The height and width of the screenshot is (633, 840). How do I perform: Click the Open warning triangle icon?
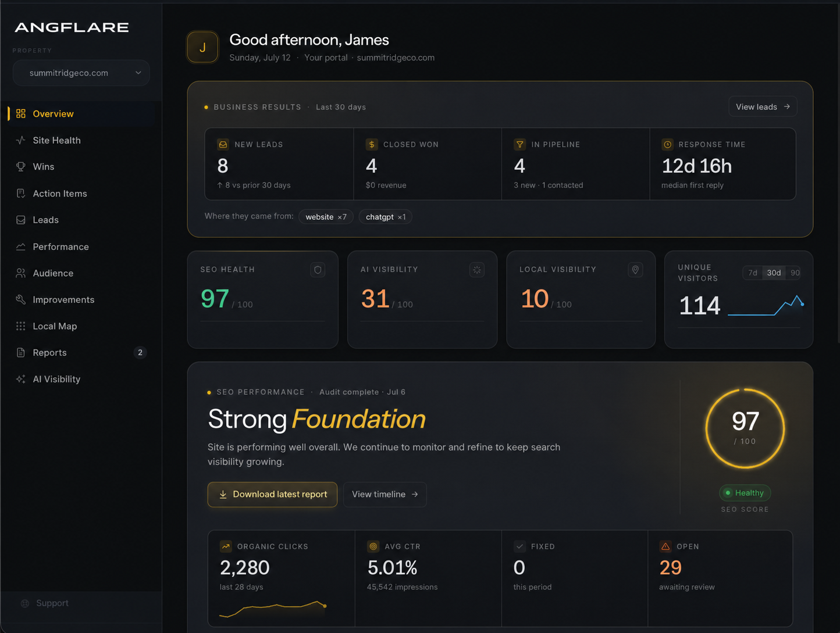665,546
